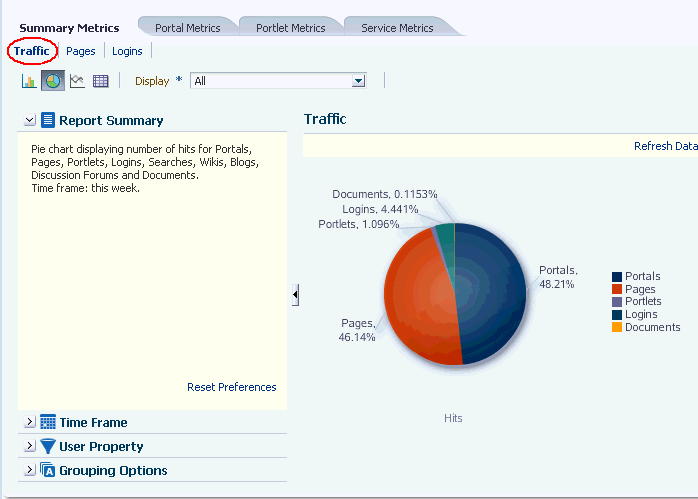698x499 pixels.
Task: Click the Portals legend color swatch
Action: (617, 277)
